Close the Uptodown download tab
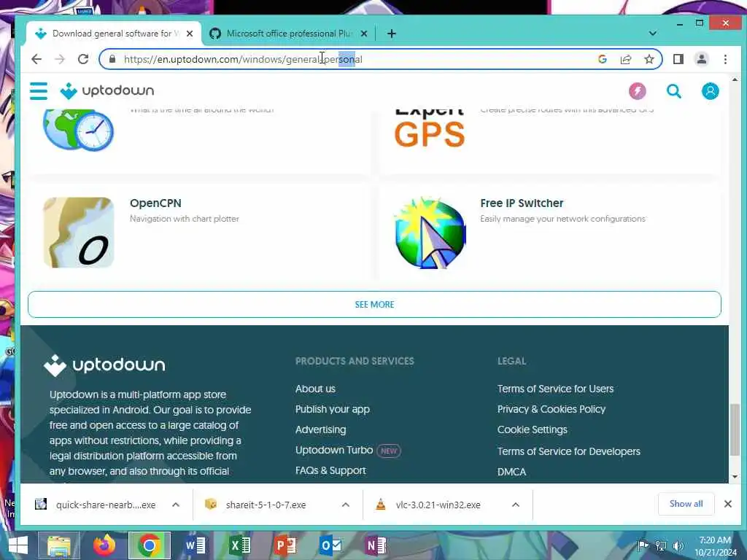The width and height of the screenshot is (747, 560). coord(190,34)
